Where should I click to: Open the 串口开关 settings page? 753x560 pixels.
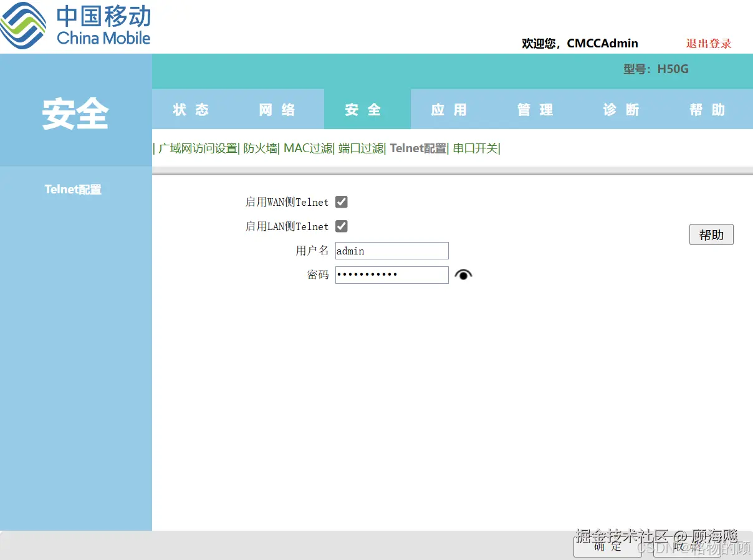[x=474, y=148]
